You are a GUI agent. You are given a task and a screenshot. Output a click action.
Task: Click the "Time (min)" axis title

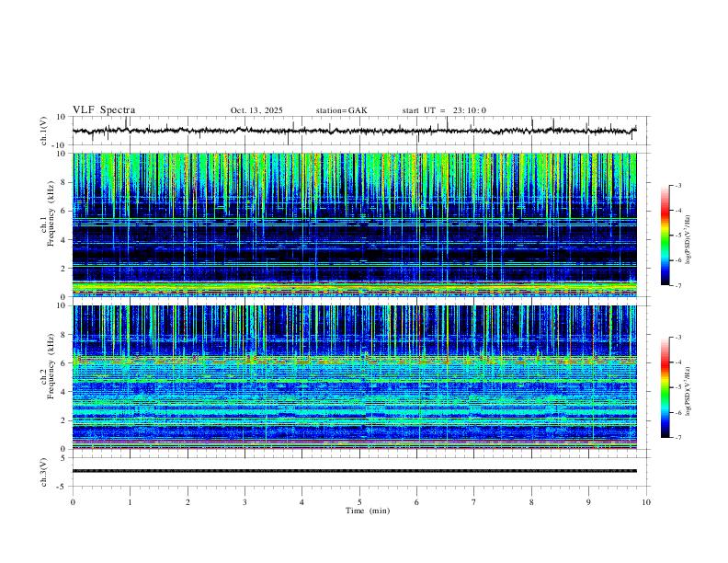point(368,511)
